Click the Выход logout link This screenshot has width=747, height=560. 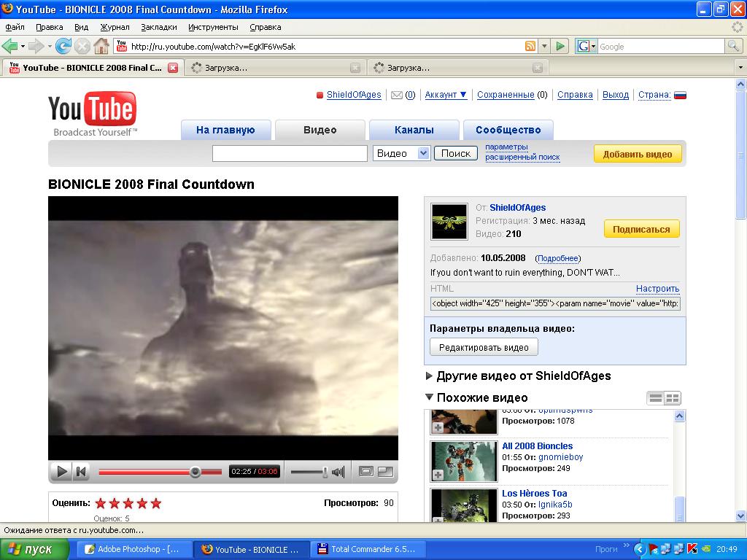click(616, 95)
